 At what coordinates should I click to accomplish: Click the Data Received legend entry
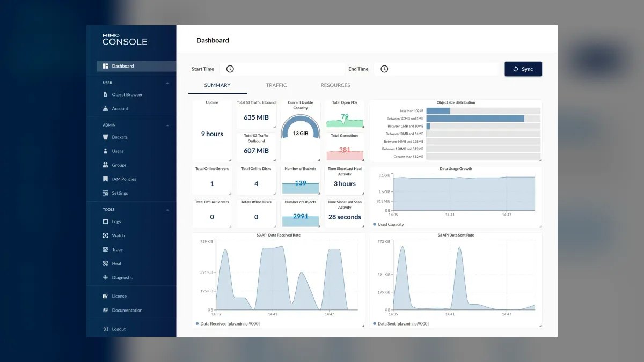(x=228, y=324)
